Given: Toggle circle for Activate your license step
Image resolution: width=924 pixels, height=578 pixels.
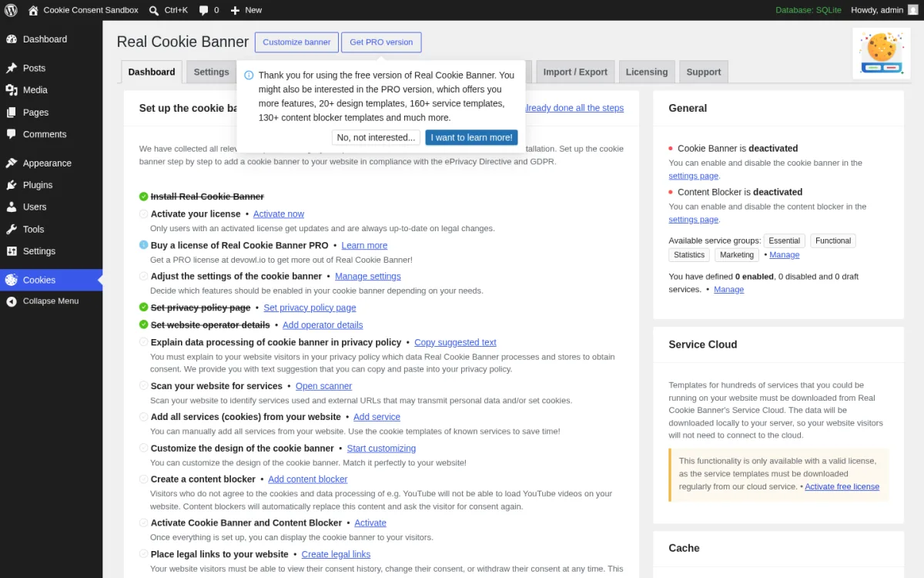Looking at the screenshot, I should [x=143, y=213].
